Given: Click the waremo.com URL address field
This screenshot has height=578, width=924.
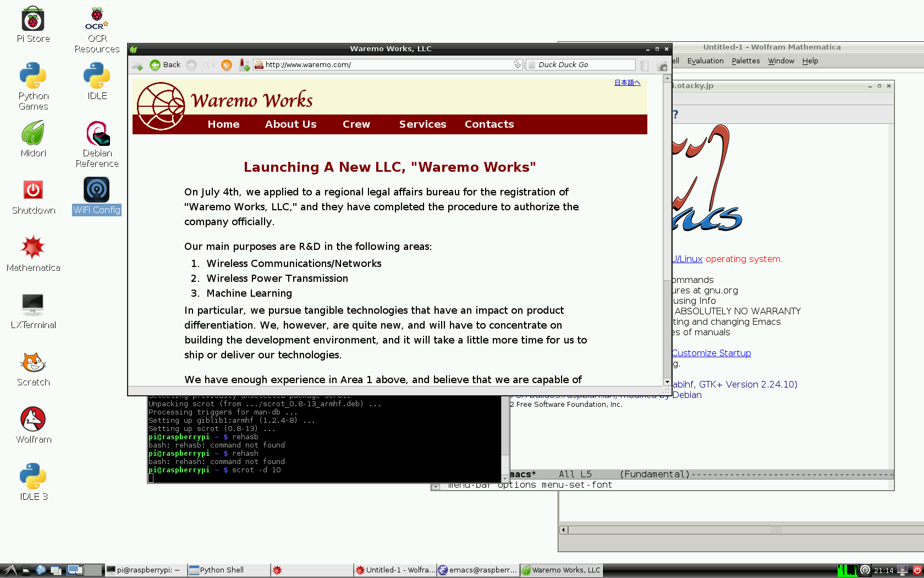Looking at the screenshot, I should (x=388, y=65).
